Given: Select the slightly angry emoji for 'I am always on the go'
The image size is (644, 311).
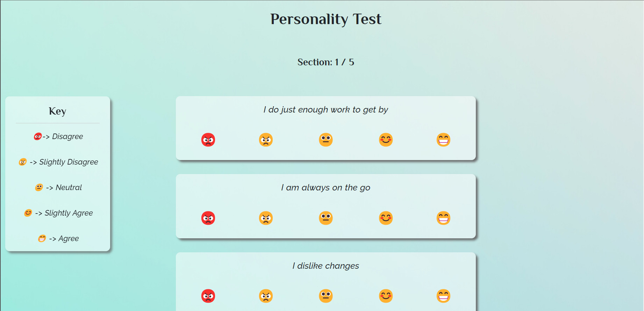Looking at the screenshot, I should (266, 218).
